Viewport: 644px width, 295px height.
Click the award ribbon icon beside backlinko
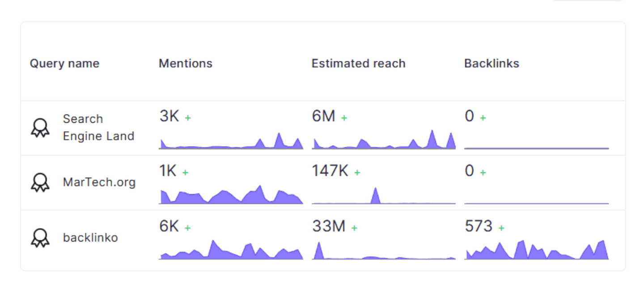pyautogui.click(x=40, y=237)
